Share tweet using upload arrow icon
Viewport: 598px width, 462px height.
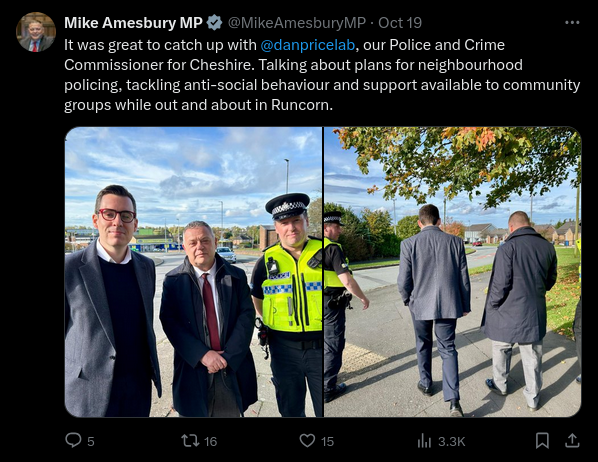pos(572,441)
